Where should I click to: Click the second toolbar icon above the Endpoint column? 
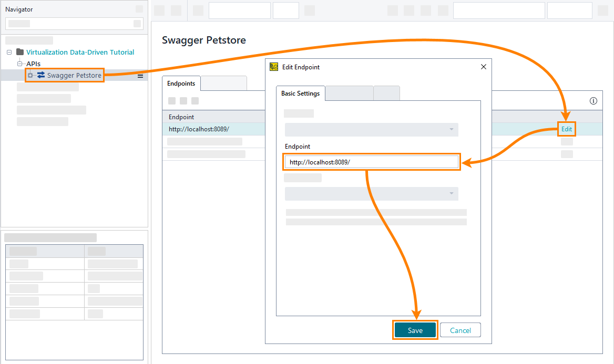click(x=183, y=100)
